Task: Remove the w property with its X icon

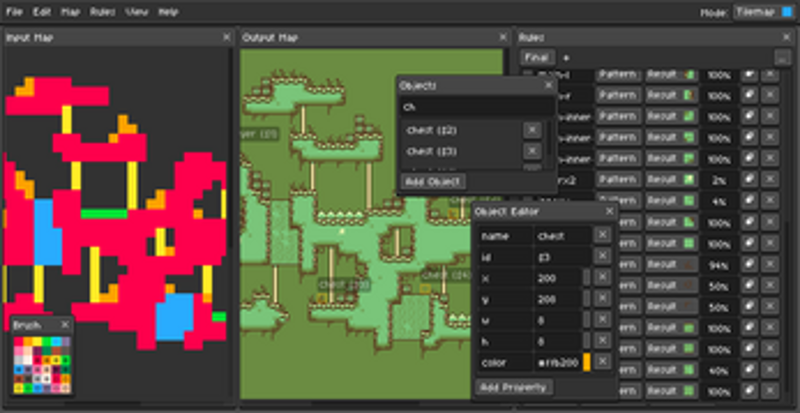Action: [x=603, y=319]
